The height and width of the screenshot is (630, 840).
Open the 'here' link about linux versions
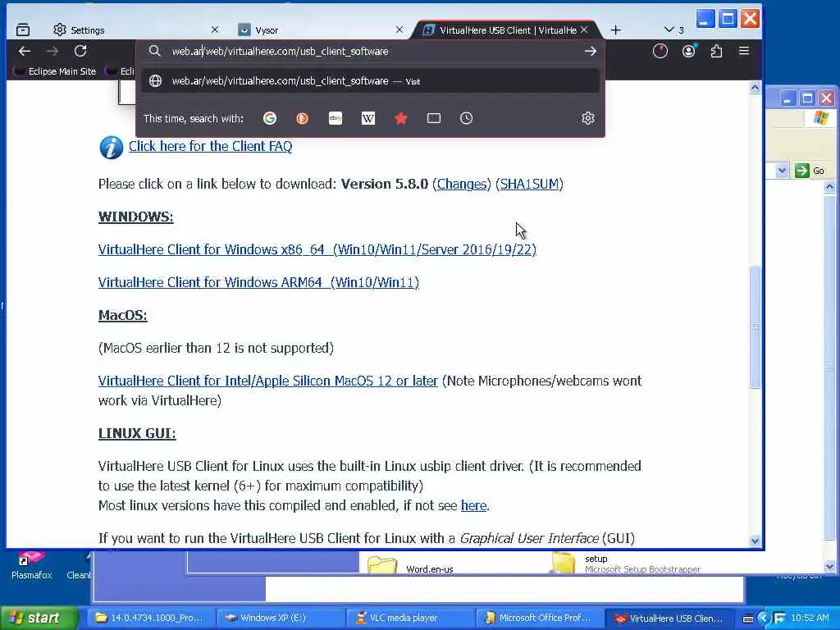[x=473, y=505]
